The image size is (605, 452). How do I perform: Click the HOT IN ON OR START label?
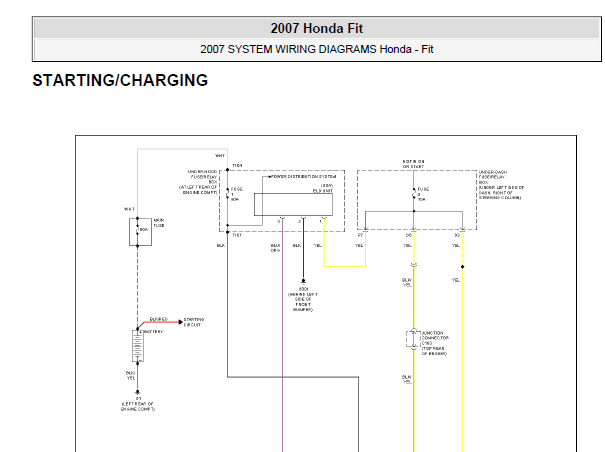[413, 164]
